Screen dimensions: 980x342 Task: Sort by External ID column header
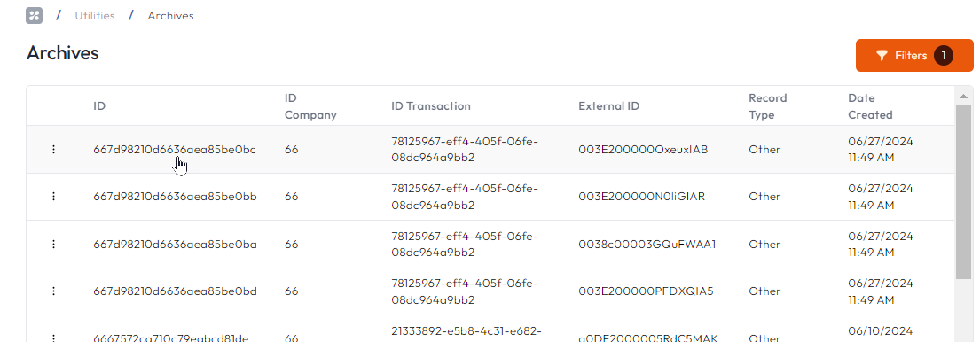608,106
